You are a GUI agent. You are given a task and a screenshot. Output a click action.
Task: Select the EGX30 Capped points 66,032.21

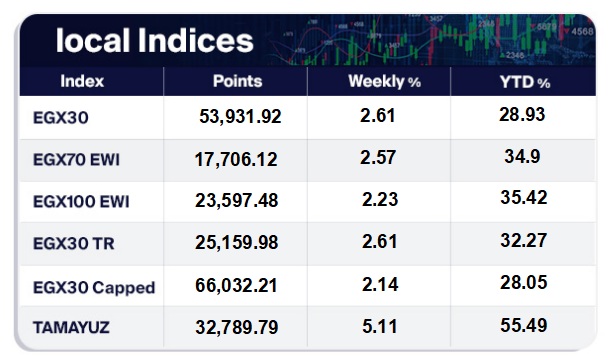[x=236, y=285]
